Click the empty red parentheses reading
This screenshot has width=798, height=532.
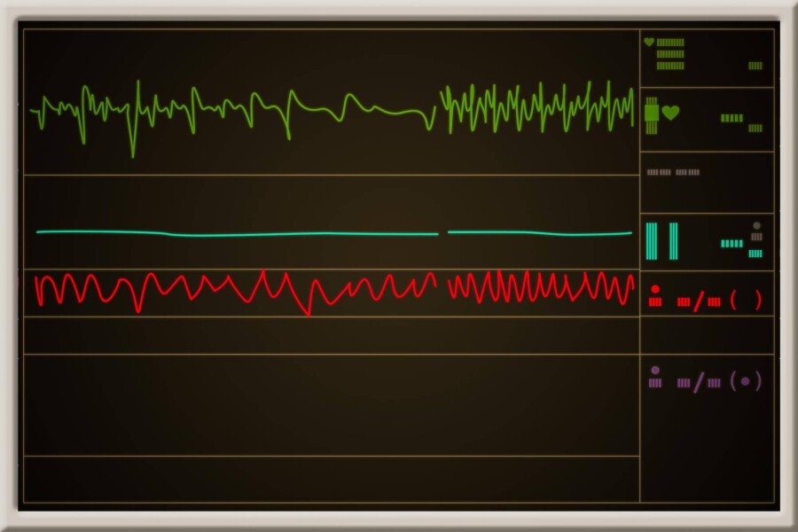(x=746, y=301)
